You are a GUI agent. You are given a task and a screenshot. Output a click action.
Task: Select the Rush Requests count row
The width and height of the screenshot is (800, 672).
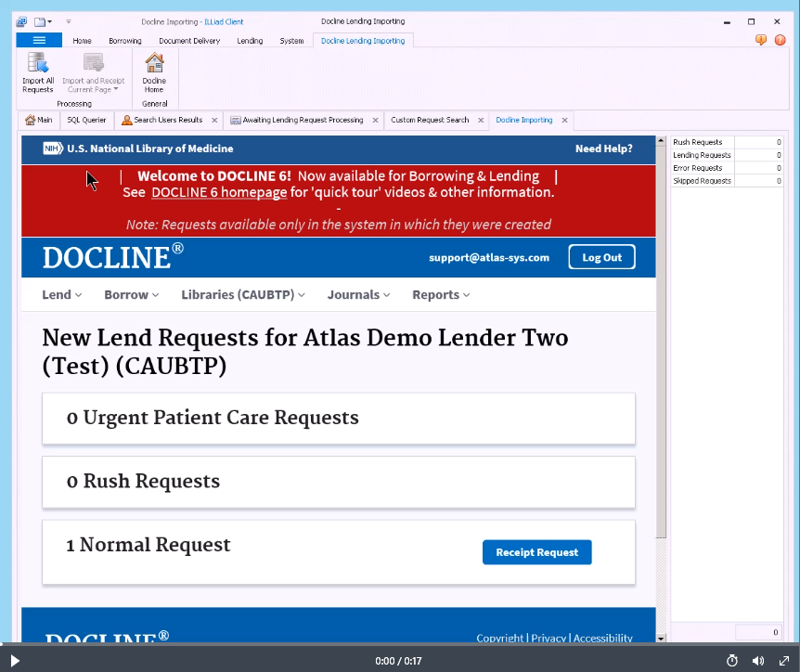pyautogui.click(x=727, y=142)
